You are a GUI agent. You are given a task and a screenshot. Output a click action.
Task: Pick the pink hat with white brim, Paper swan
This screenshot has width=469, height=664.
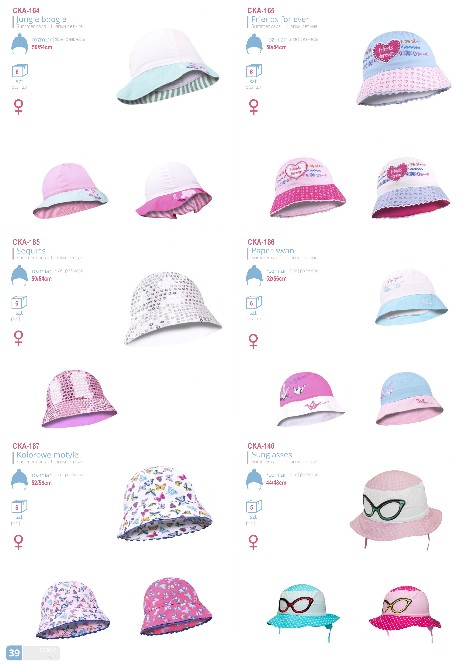pos(311,399)
